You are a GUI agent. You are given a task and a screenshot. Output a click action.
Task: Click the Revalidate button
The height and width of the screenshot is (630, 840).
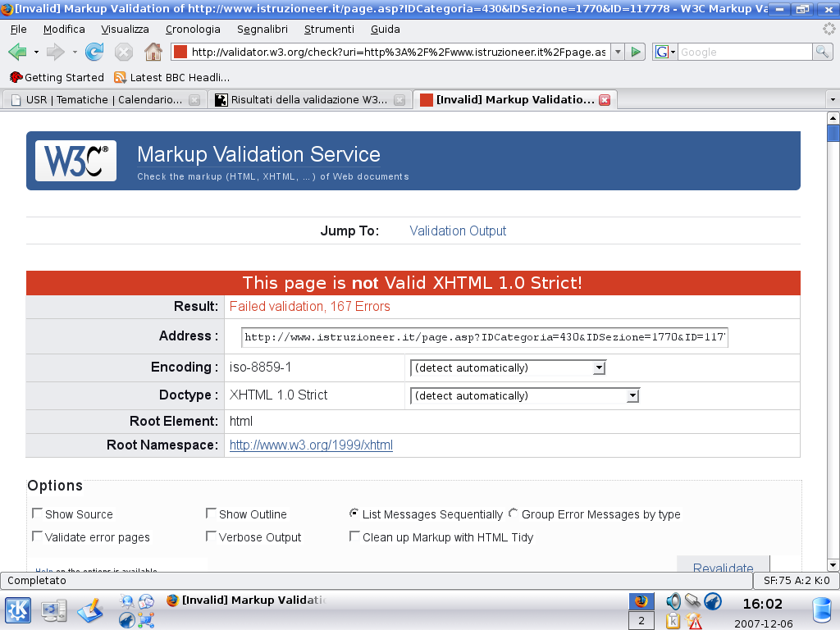point(724,566)
